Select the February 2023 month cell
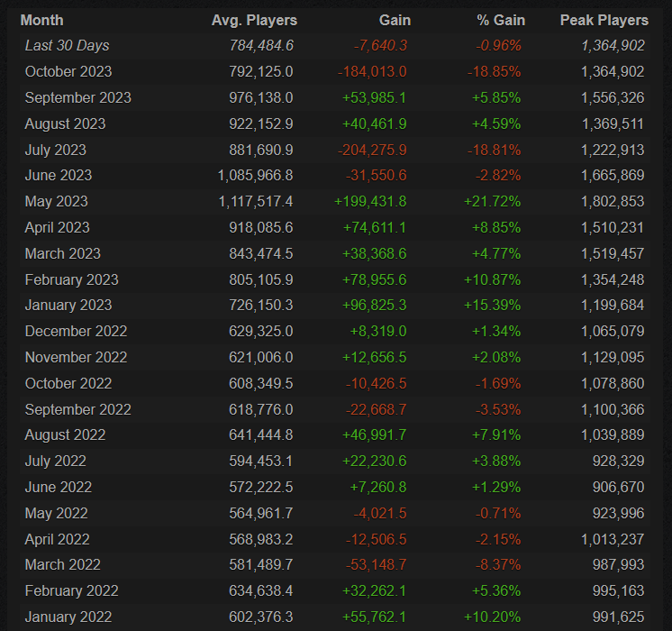This screenshot has height=631, width=672. tap(71, 280)
